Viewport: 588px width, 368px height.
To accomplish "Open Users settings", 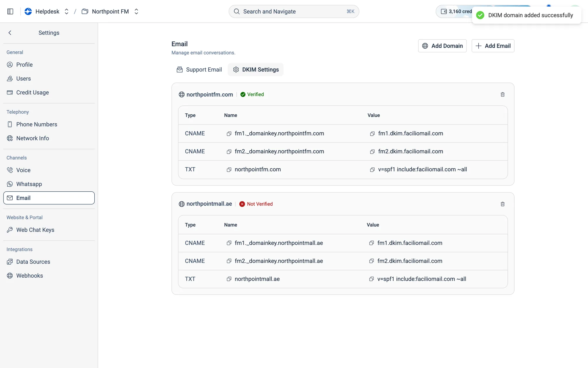I will point(49,79).
